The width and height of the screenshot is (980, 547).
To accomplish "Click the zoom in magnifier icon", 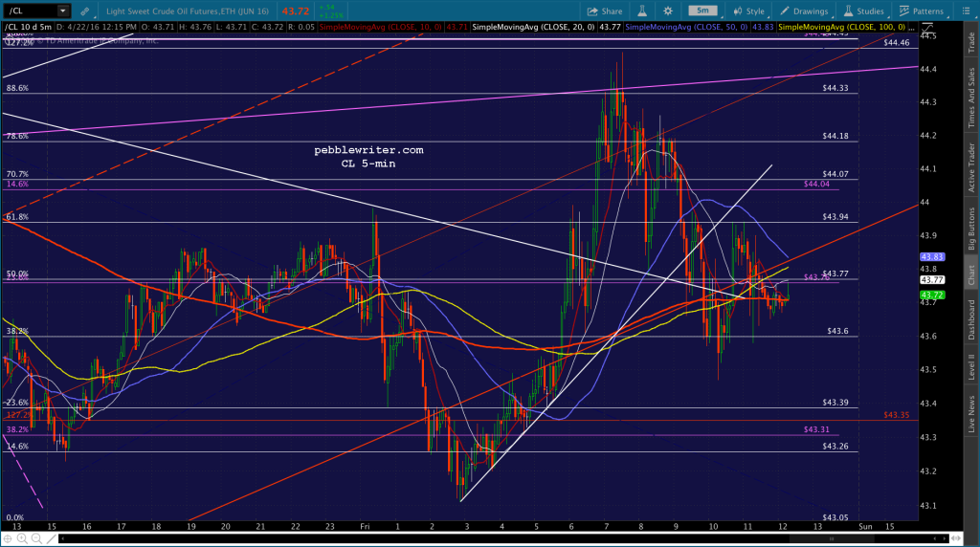I will click(22, 538).
